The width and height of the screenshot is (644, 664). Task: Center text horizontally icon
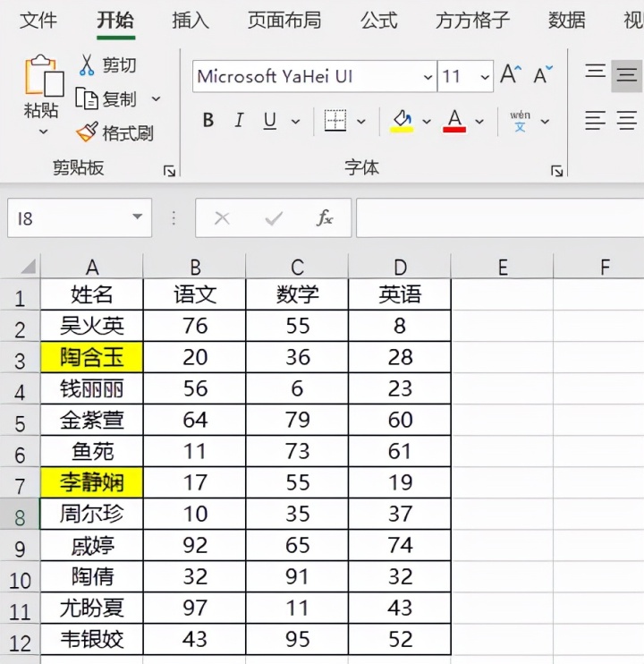(627, 121)
